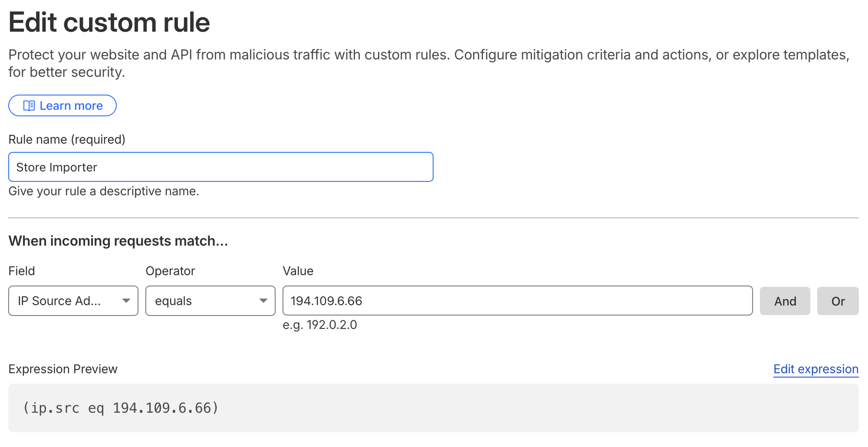Click the Learn more button
The width and height of the screenshot is (868, 447).
(62, 105)
